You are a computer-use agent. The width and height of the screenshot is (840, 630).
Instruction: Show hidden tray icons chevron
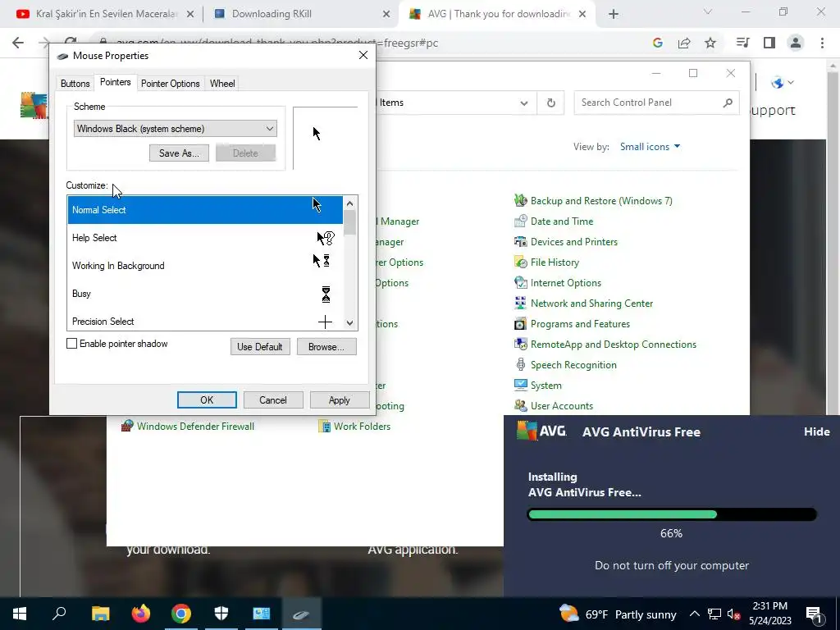694,614
